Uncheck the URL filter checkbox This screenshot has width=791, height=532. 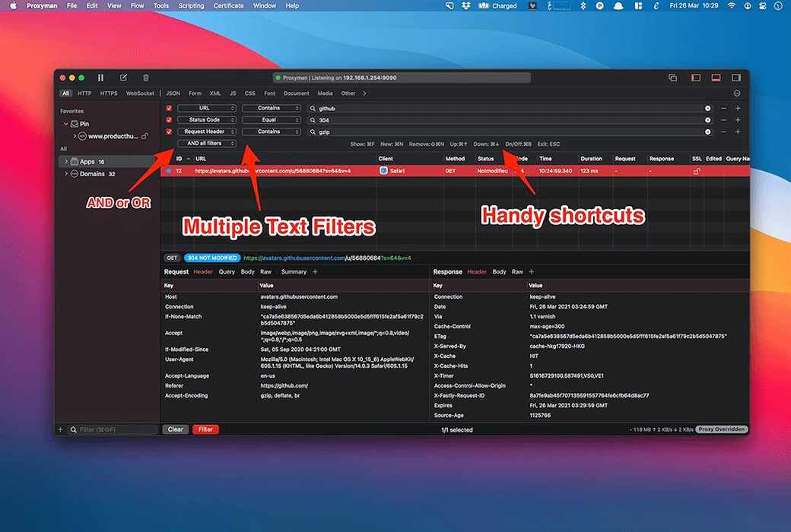pyautogui.click(x=169, y=109)
